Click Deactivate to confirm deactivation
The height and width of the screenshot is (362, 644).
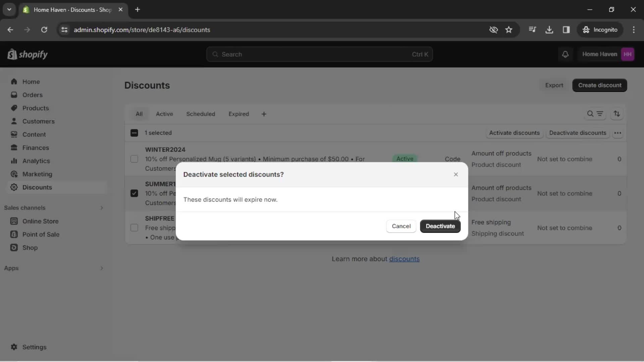[440, 226]
